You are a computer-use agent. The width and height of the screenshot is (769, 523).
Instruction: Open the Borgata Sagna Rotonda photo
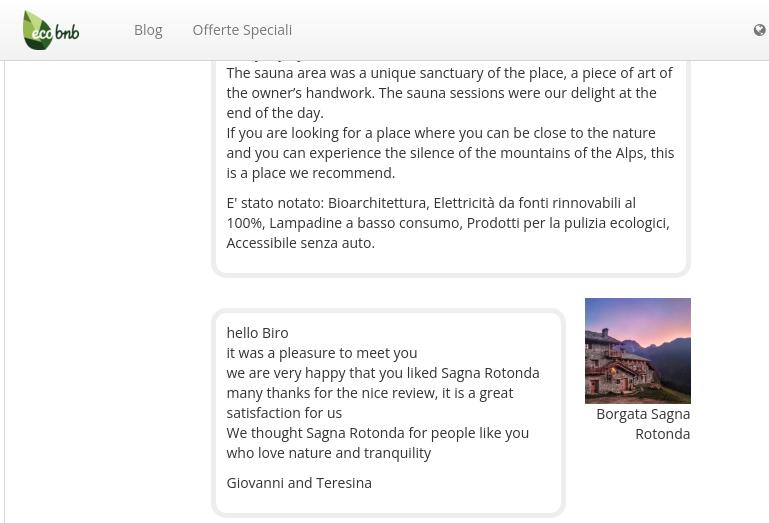637,350
